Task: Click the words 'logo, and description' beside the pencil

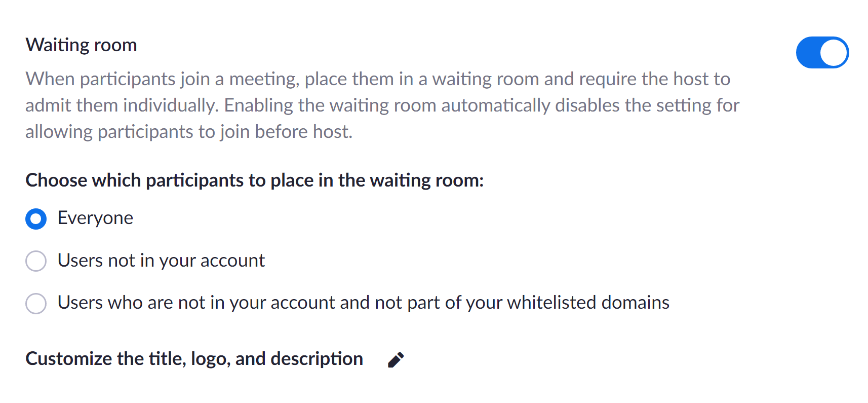Action: point(277,359)
